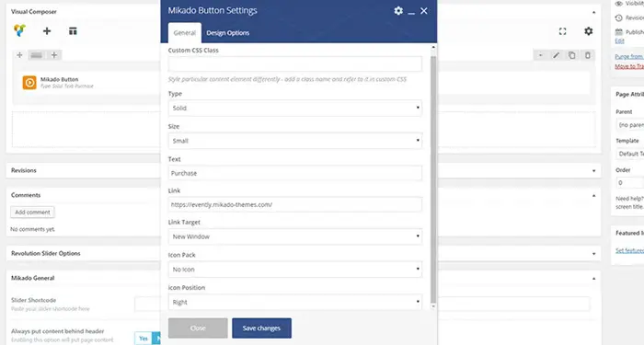Toggle Yes for content behind header
The height and width of the screenshot is (345, 644).
[x=144, y=339]
